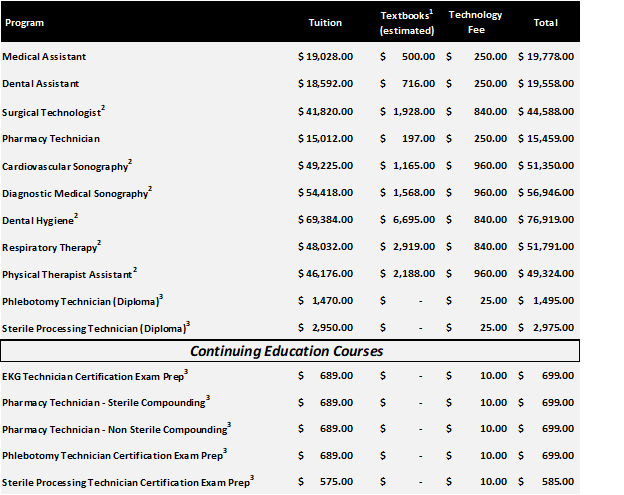Select Dental Hygiene textbooks cost 6,695.00
This screenshot has width=624, height=495.
tap(415, 219)
